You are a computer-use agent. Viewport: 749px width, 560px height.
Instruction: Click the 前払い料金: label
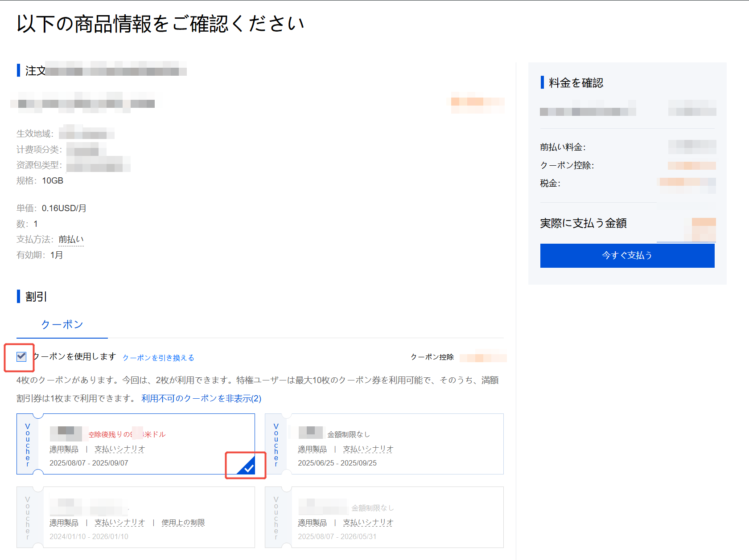[563, 147]
